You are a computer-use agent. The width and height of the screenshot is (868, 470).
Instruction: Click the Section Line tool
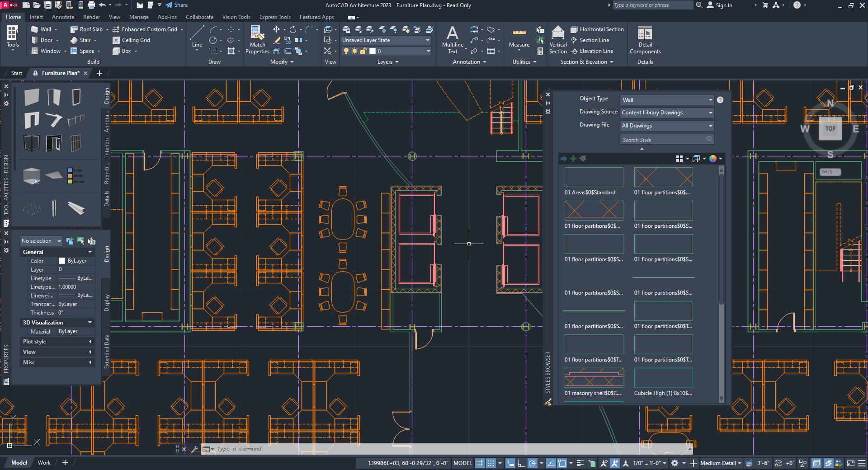click(x=590, y=40)
